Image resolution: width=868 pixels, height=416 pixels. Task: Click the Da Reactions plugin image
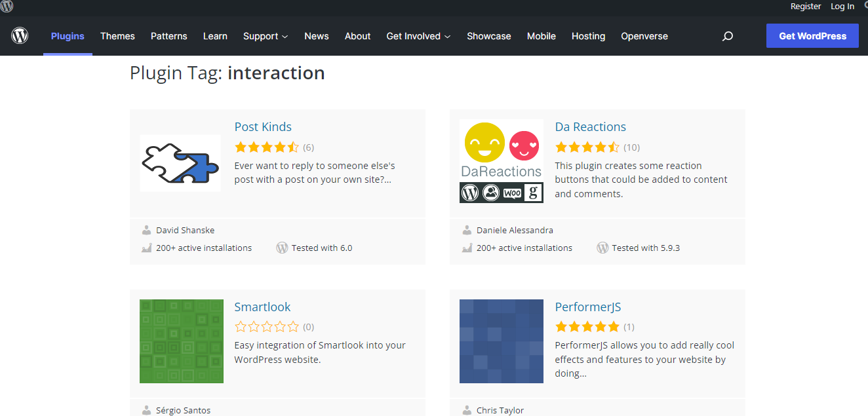click(x=502, y=161)
